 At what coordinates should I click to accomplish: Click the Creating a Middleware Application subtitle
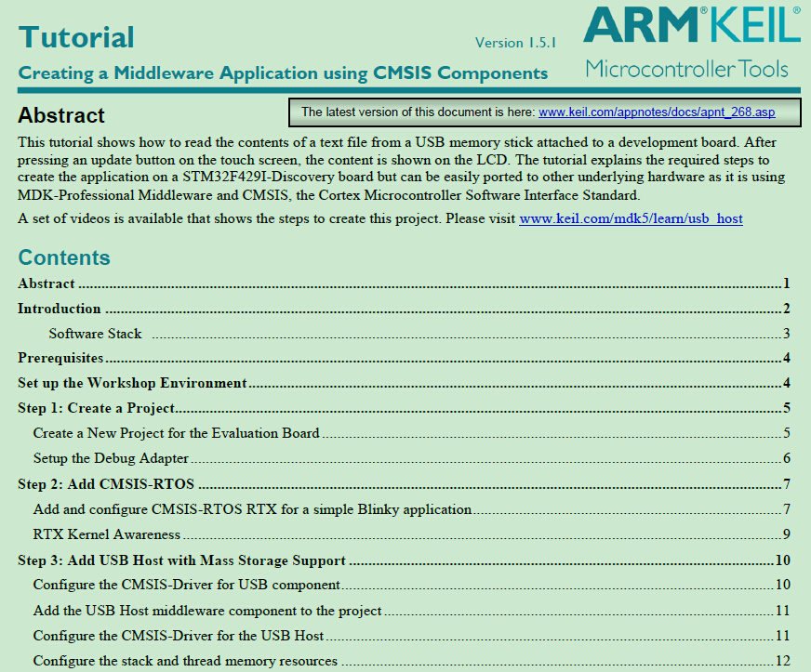283,72
